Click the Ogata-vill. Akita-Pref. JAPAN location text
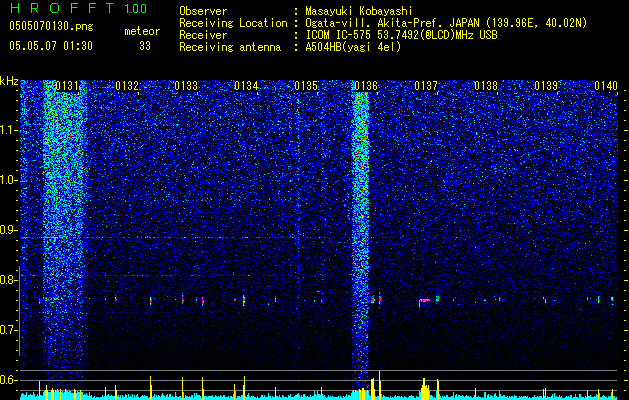The width and height of the screenshot is (629, 400). point(446,23)
